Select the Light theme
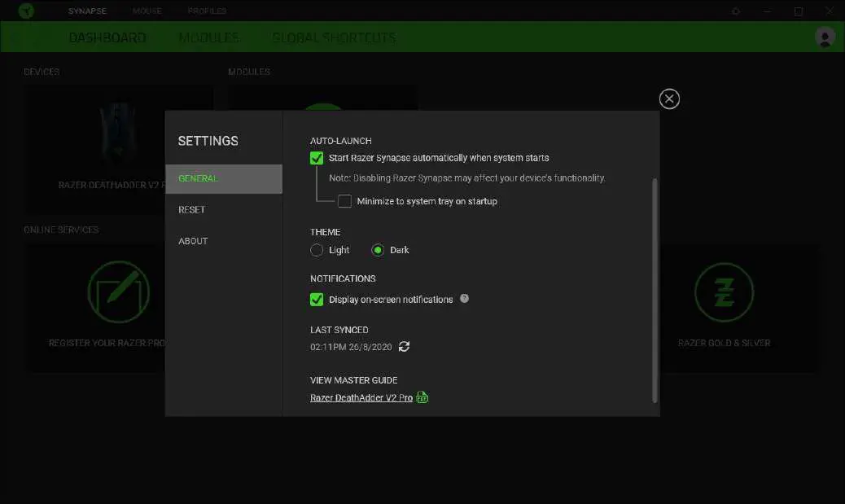This screenshot has height=504, width=845. (x=317, y=250)
